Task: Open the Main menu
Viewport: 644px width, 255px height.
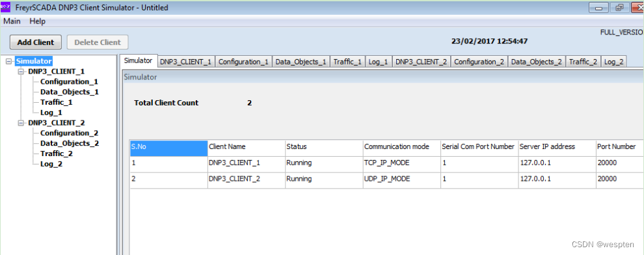Action: [x=12, y=21]
